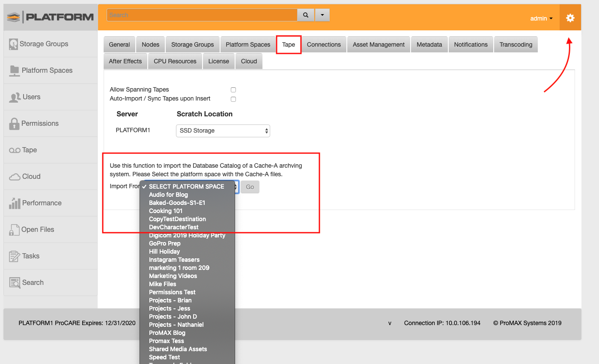599x364 pixels.
Task: Open the Scratch Location SSD Storage dropdown
Action: click(223, 130)
